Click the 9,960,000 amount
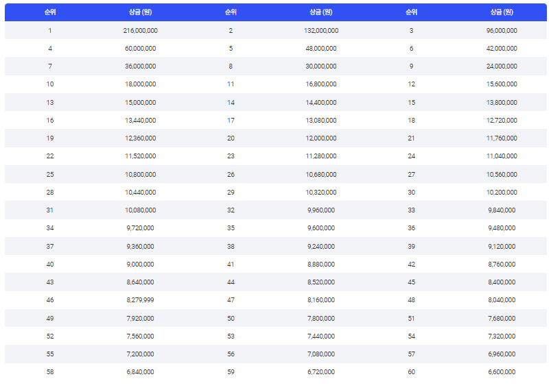 tap(321, 210)
